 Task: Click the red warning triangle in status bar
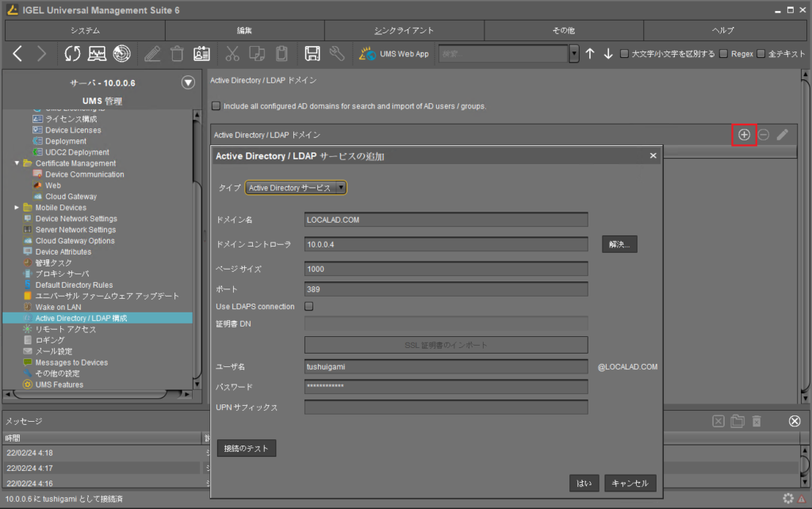point(802,499)
